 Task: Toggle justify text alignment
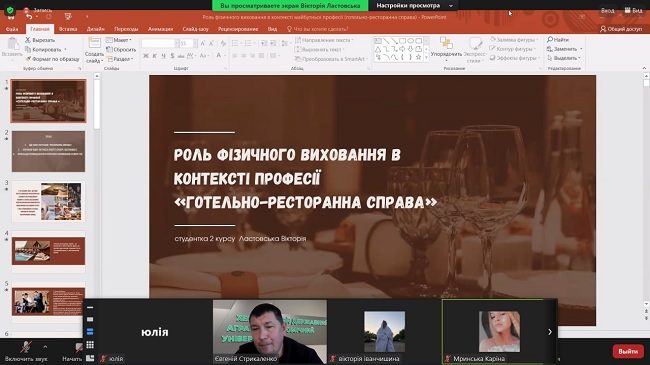tap(261, 56)
